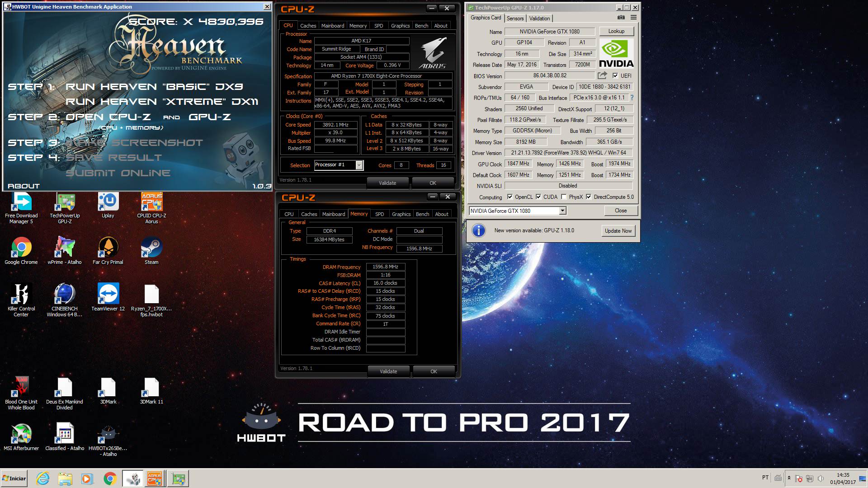Open Free Download Manager 5 desktop icon
868x488 pixels.
tap(21, 208)
